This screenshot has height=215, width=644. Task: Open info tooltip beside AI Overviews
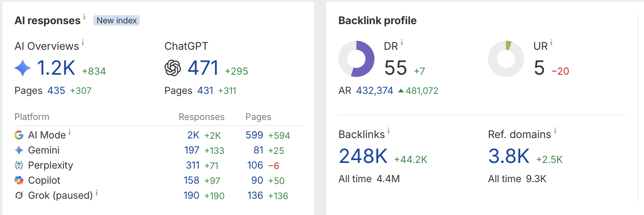click(83, 43)
